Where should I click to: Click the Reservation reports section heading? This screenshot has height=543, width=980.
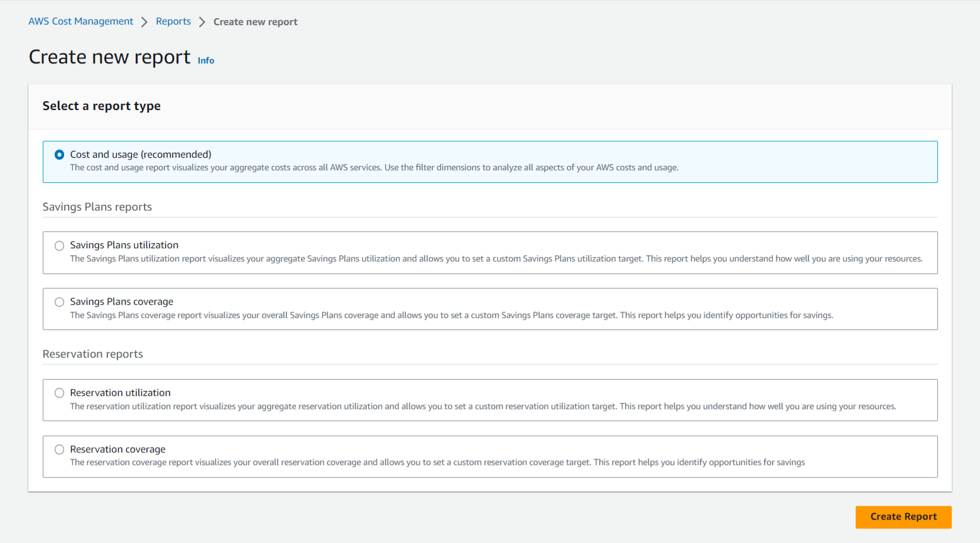pos(92,353)
